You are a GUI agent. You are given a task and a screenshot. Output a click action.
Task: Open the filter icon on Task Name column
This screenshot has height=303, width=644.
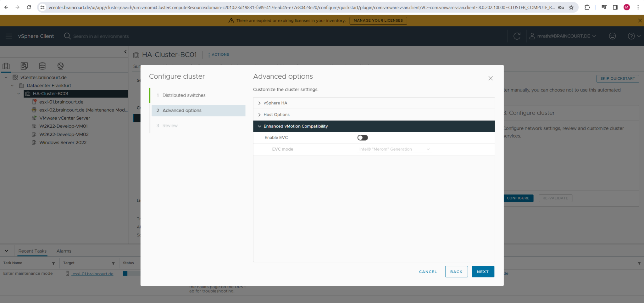[53, 263]
